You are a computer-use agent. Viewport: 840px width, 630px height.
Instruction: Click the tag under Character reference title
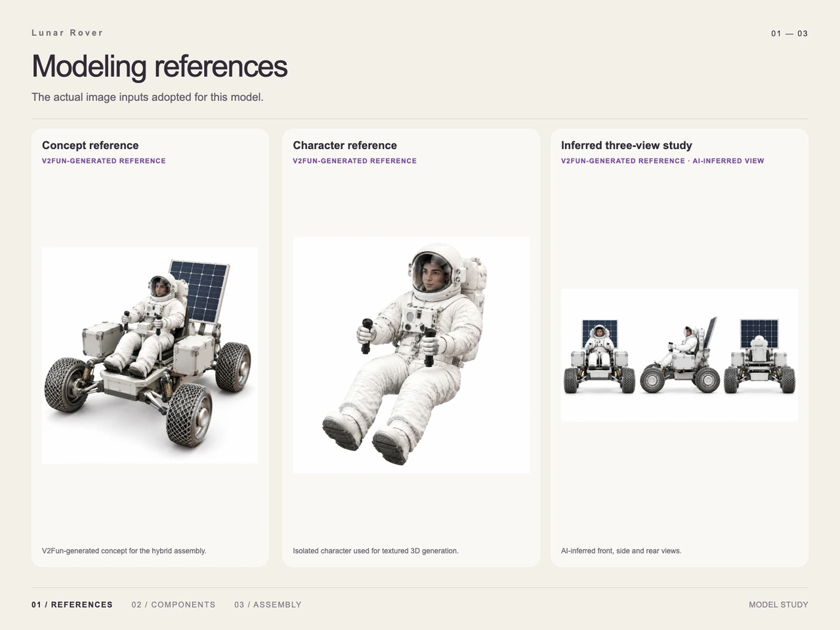point(355,161)
